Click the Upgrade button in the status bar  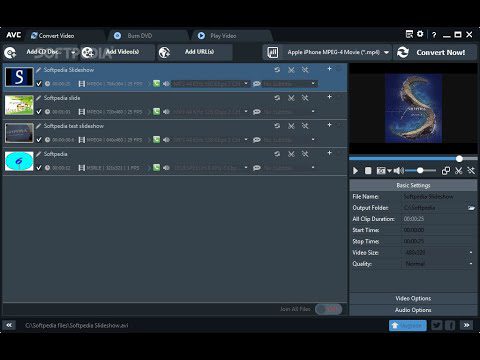408,325
